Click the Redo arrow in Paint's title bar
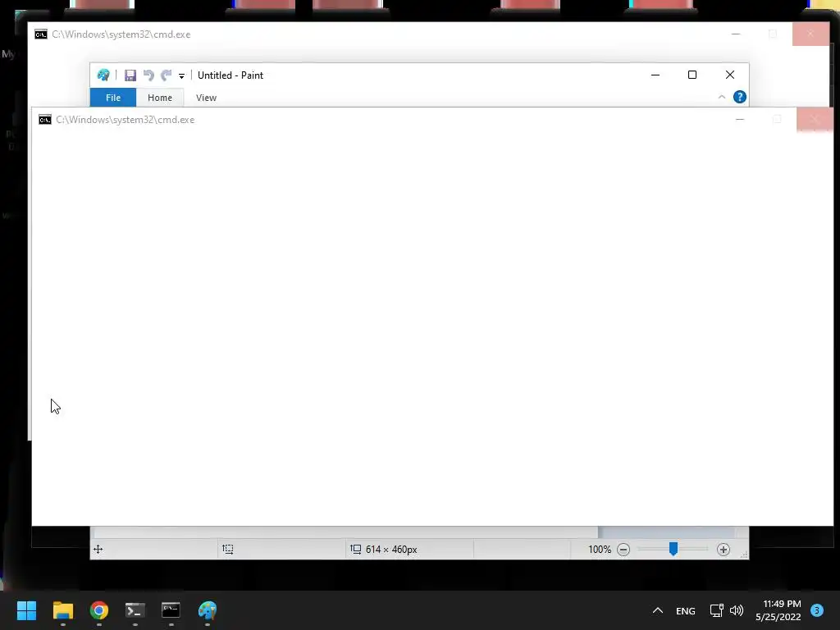The image size is (840, 630). click(167, 75)
